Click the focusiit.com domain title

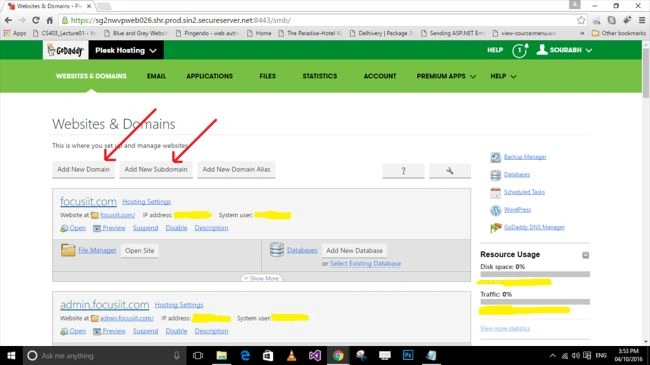pyautogui.click(x=88, y=201)
